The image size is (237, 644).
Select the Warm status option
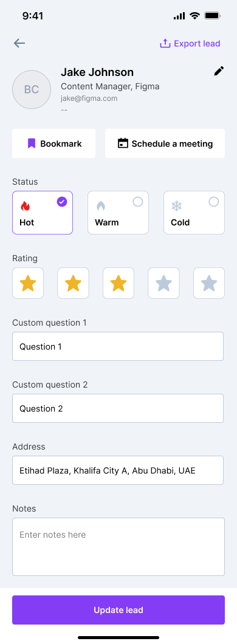[x=118, y=213]
